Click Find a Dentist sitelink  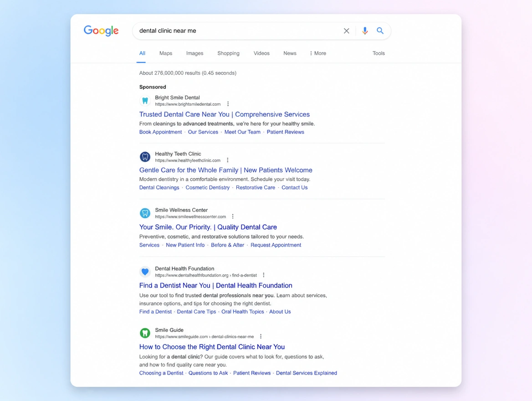tap(155, 312)
